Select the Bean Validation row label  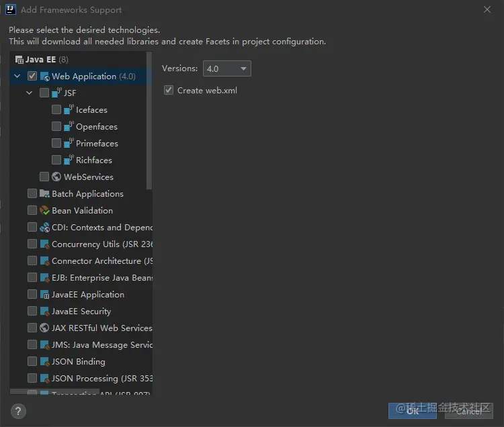tap(82, 211)
